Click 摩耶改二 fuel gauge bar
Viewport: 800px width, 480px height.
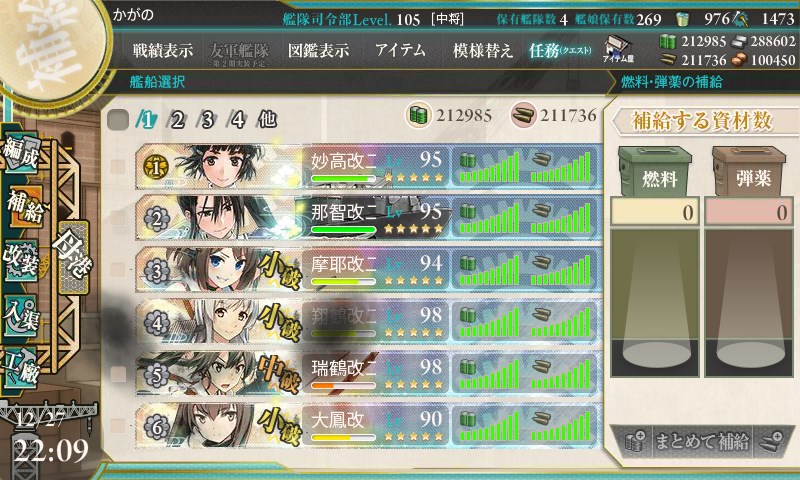click(489, 270)
